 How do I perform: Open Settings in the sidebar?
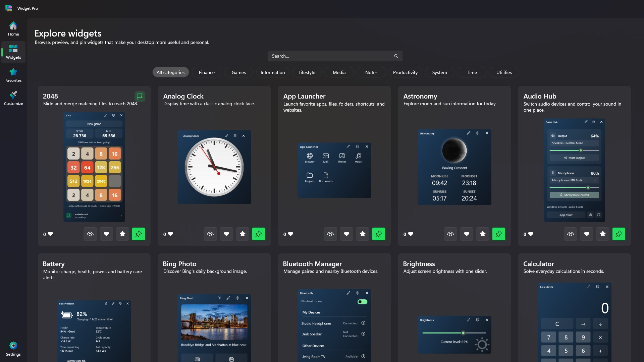(13, 349)
